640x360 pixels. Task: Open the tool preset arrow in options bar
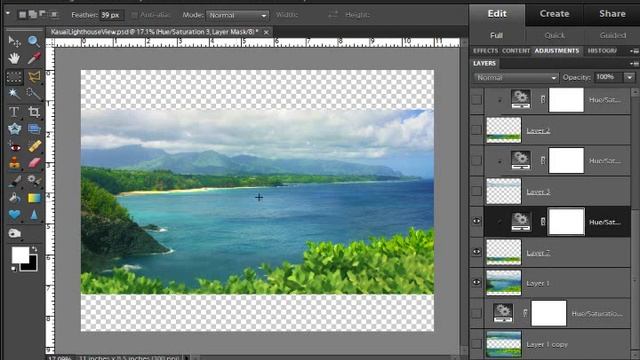8,13
